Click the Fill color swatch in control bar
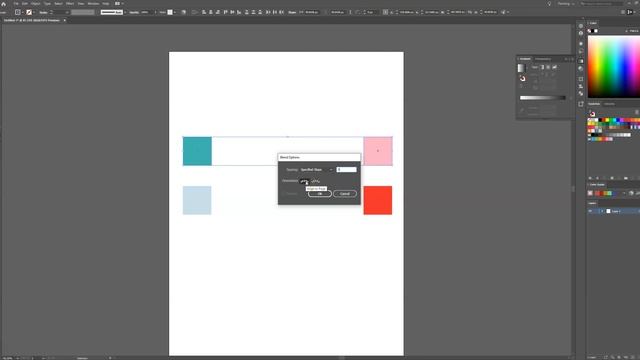The width and height of the screenshot is (640, 360). [18, 12]
